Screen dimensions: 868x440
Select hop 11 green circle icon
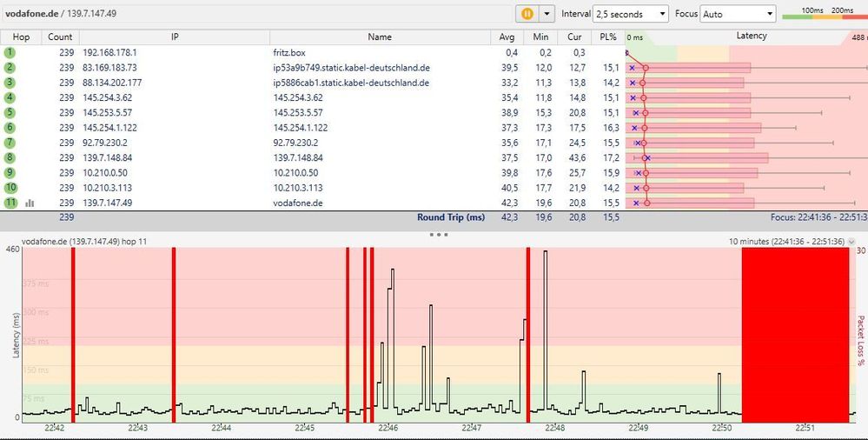click(11, 203)
